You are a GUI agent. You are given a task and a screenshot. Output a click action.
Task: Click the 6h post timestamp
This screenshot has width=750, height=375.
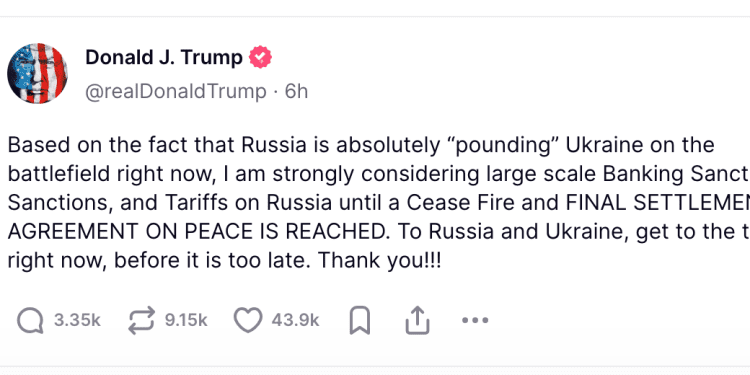coord(297,91)
